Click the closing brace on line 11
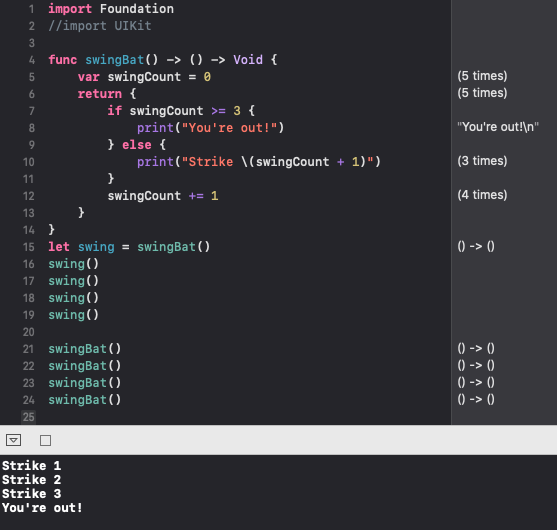 click(111, 179)
